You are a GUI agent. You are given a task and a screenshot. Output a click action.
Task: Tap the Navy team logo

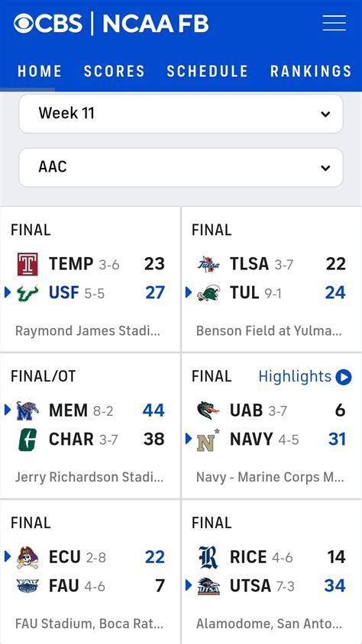tap(208, 440)
